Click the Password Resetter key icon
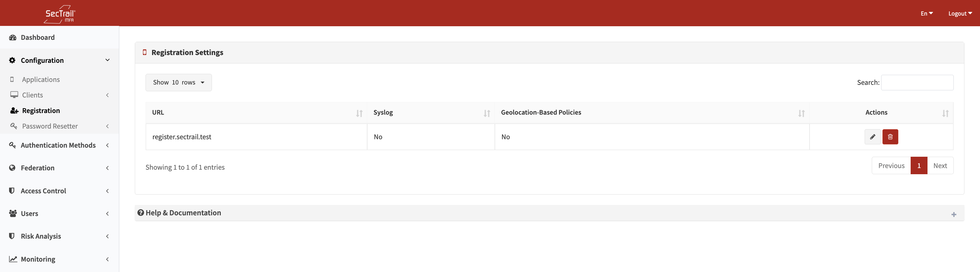The width and height of the screenshot is (980, 272). pos(14,126)
